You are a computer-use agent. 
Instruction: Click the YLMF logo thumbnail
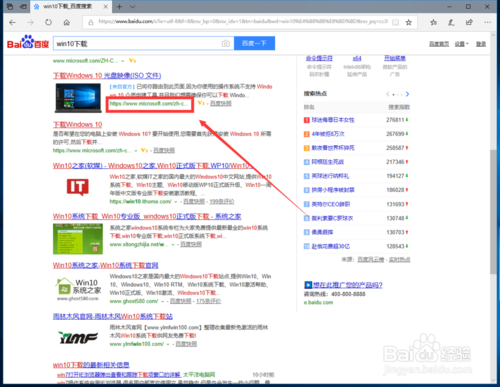point(78,337)
